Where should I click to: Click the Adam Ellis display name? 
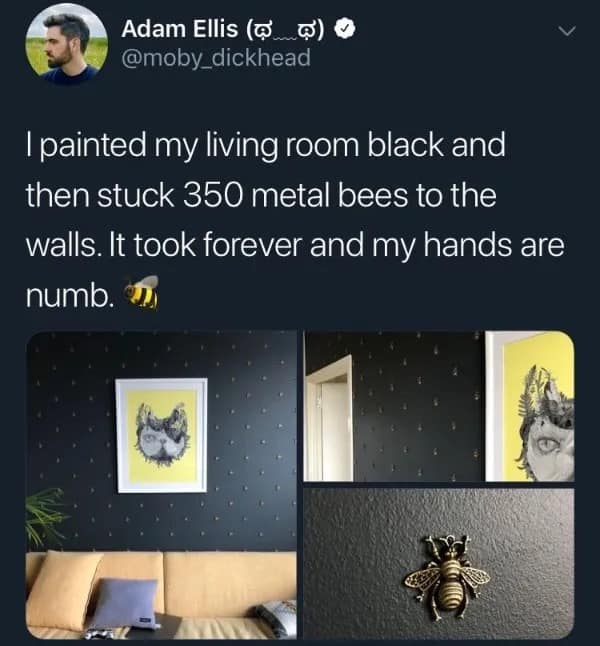click(179, 29)
